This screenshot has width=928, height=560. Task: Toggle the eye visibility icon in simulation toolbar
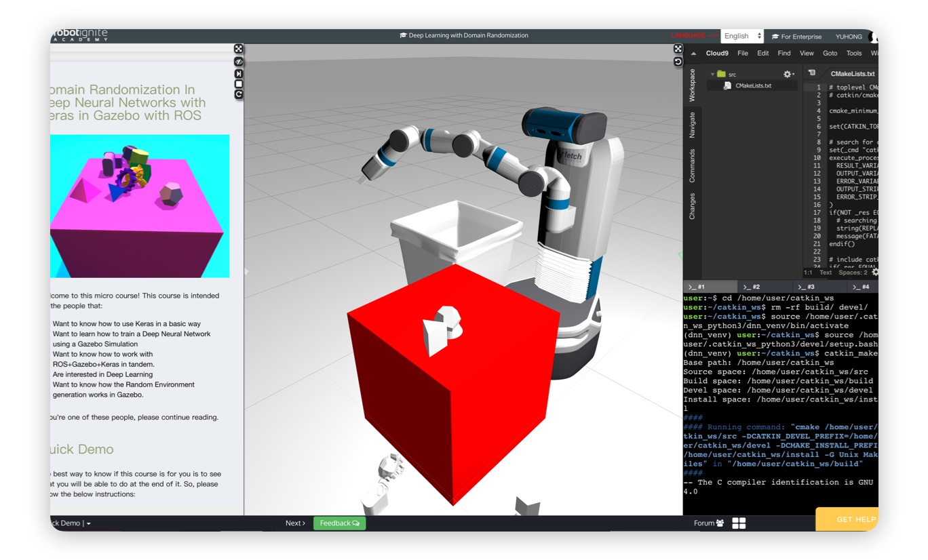click(239, 62)
